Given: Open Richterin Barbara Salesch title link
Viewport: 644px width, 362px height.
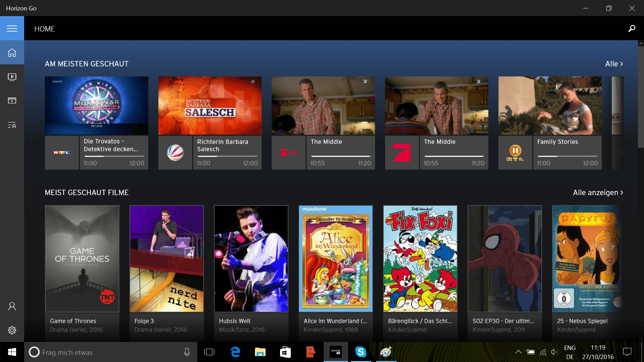Looking at the screenshot, I should [223, 145].
